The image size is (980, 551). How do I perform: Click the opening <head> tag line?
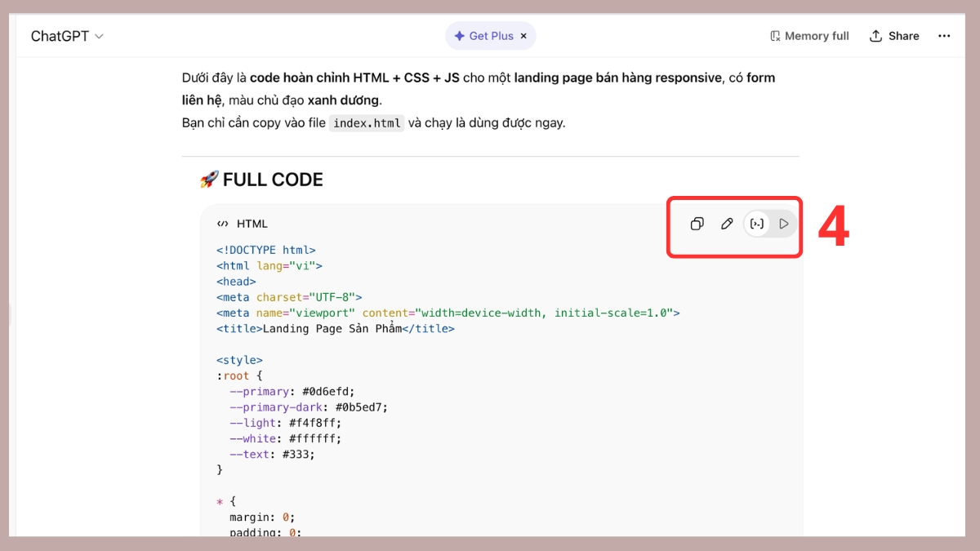click(x=236, y=282)
